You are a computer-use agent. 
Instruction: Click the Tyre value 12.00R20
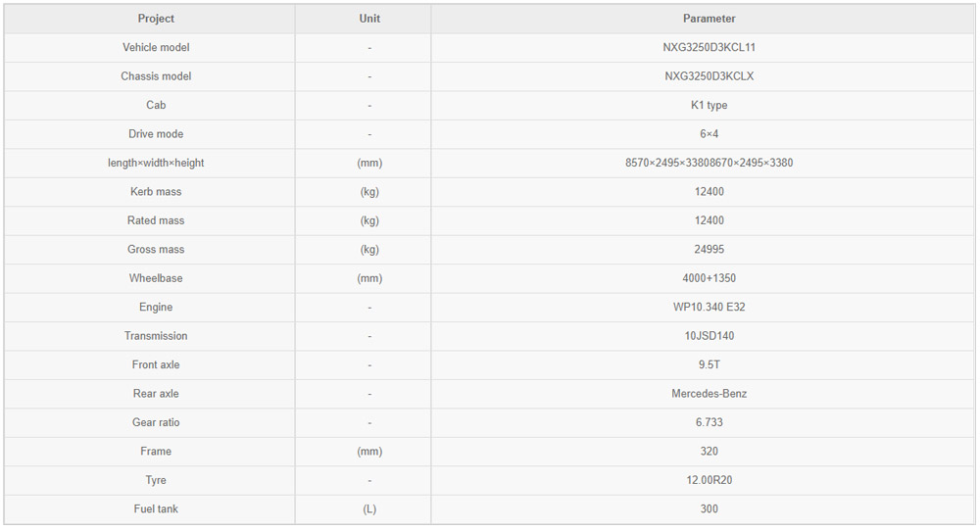click(709, 480)
